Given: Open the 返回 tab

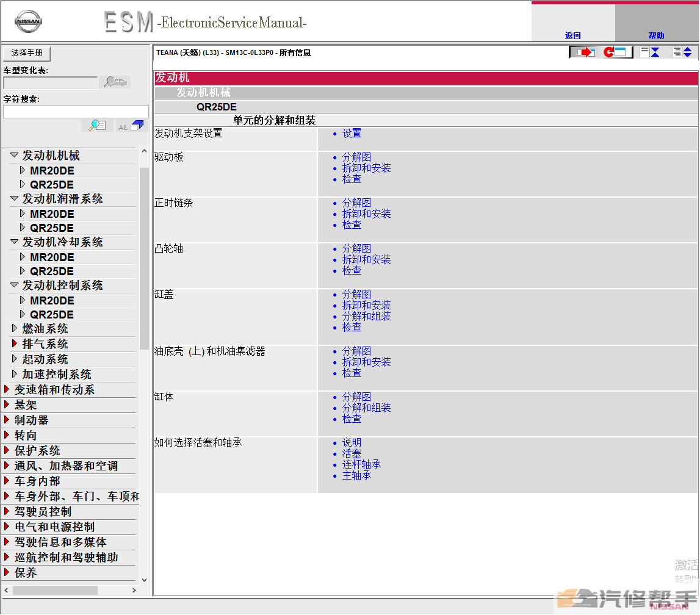Looking at the screenshot, I should [573, 35].
